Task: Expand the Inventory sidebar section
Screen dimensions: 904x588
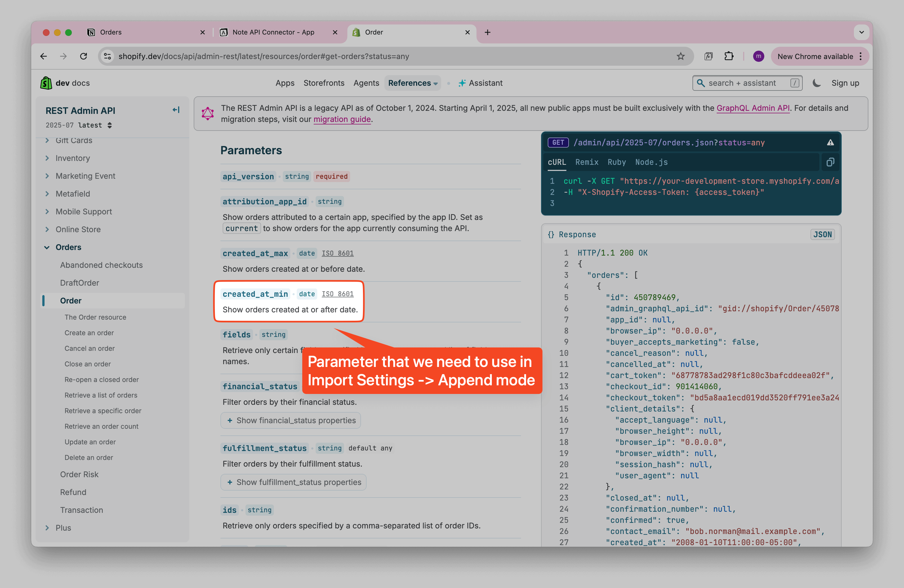Action: (73, 158)
